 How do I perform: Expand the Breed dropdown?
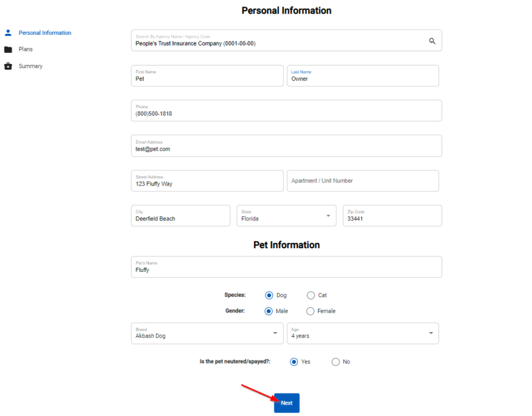pos(274,333)
